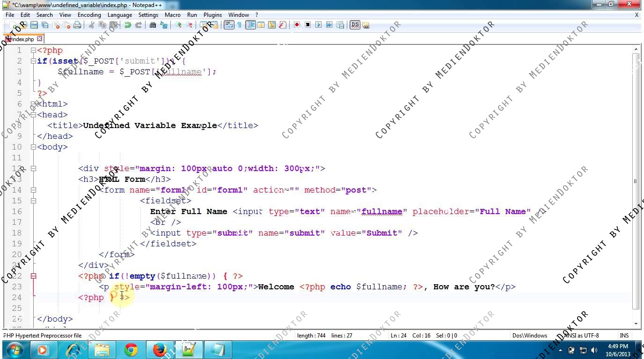
Task: Click 'Dos\Windows' in the status bar
Action: click(x=530, y=335)
